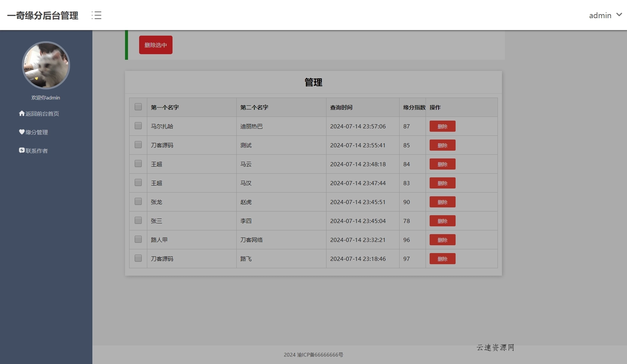627x364 pixels.
Task: Delete the 马尔扎哈 迪丽热巴 record
Action: click(442, 126)
